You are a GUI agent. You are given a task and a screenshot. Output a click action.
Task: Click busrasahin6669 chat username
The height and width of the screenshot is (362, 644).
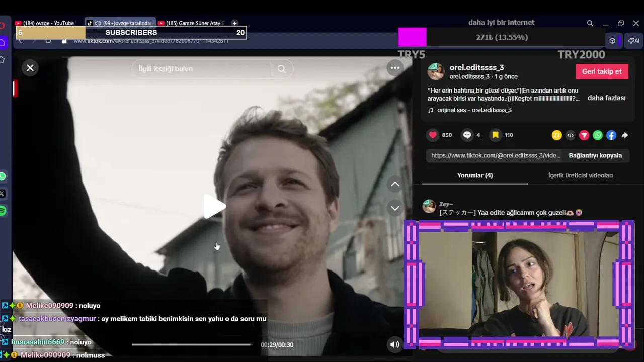pos(38,342)
